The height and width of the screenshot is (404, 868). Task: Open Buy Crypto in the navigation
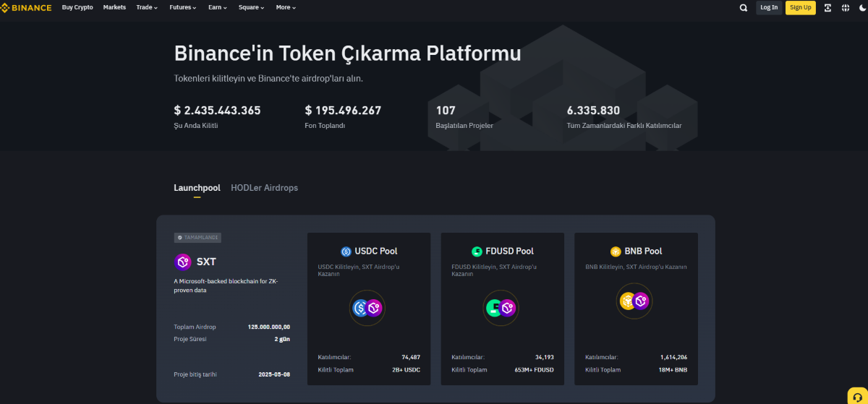(77, 7)
